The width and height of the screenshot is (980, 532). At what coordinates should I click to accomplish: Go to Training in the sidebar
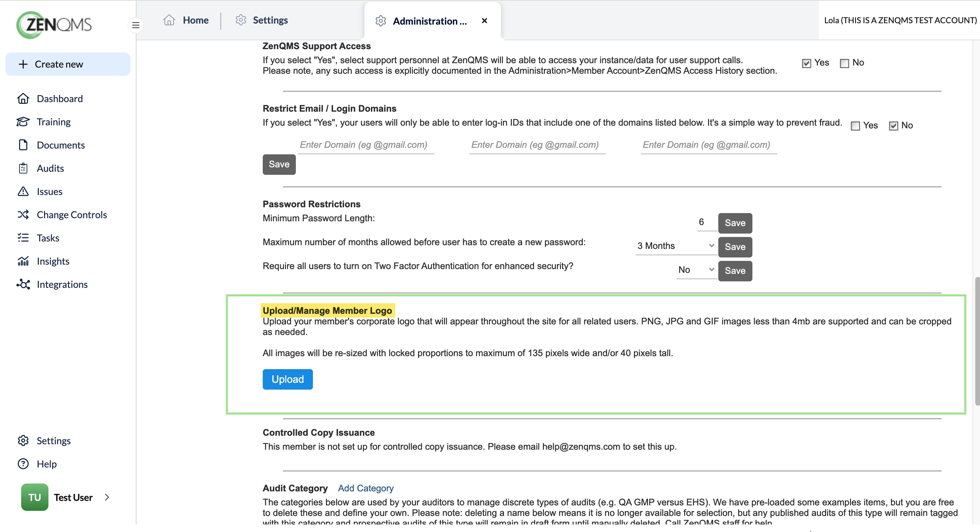click(54, 122)
